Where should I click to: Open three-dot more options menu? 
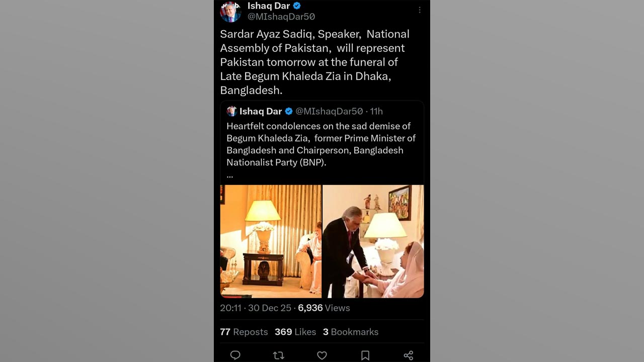[420, 10]
